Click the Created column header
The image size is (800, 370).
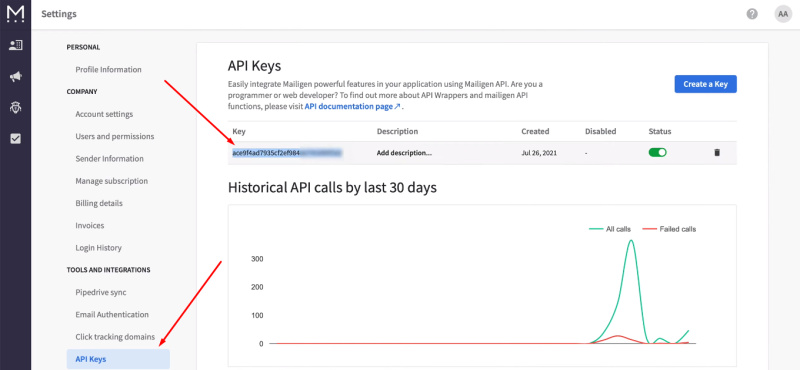(x=535, y=131)
